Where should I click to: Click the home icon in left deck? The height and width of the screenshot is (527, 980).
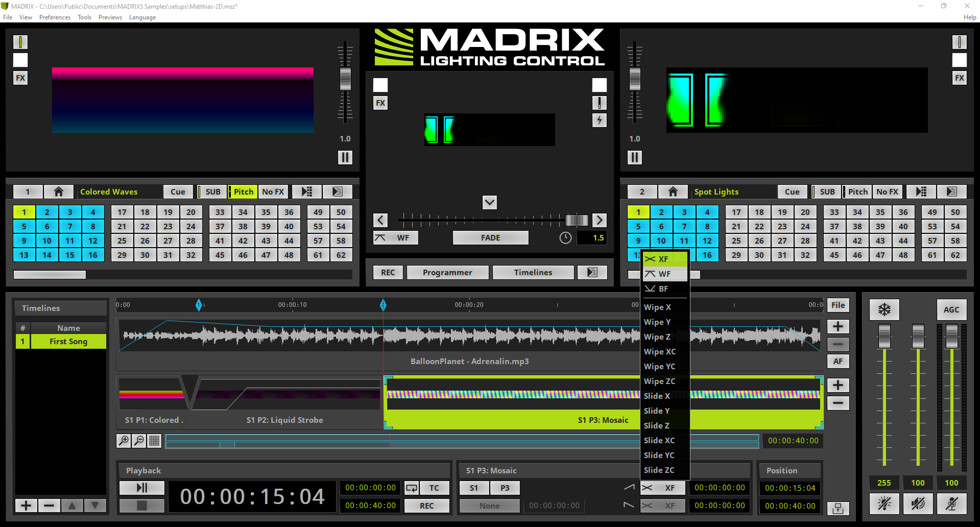(x=58, y=191)
